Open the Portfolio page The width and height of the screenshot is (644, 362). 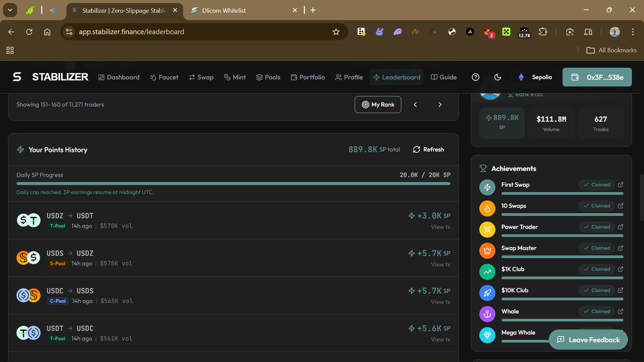[x=308, y=77]
